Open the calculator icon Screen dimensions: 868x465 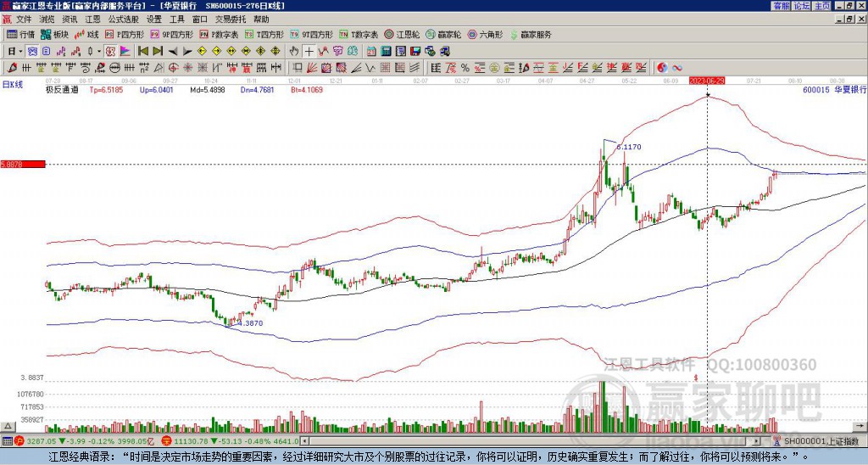click(386, 51)
